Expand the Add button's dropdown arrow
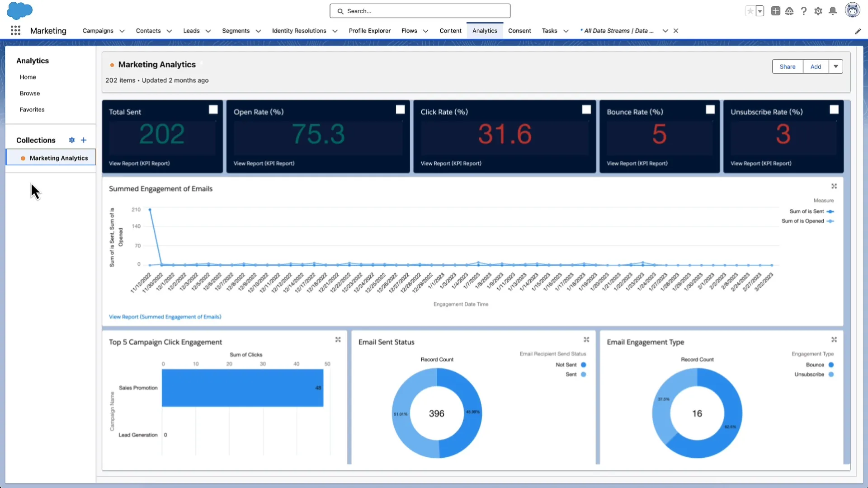 coord(835,66)
